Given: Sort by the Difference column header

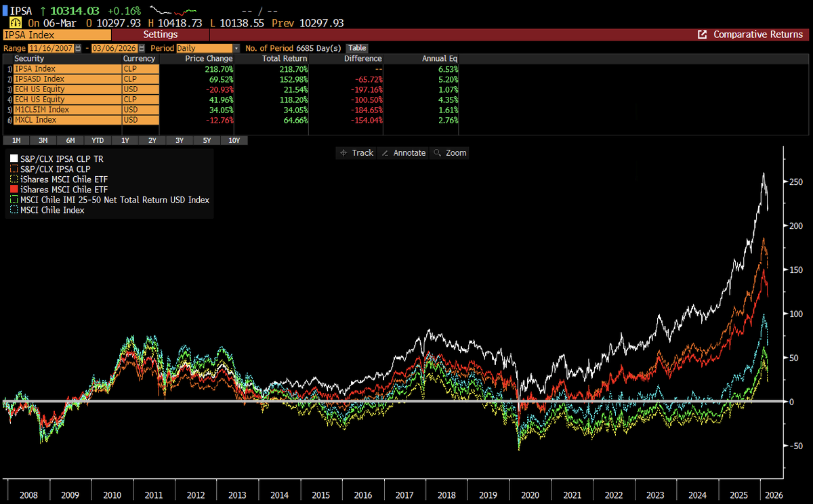Looking at the screenshot, I should [362, 59].
